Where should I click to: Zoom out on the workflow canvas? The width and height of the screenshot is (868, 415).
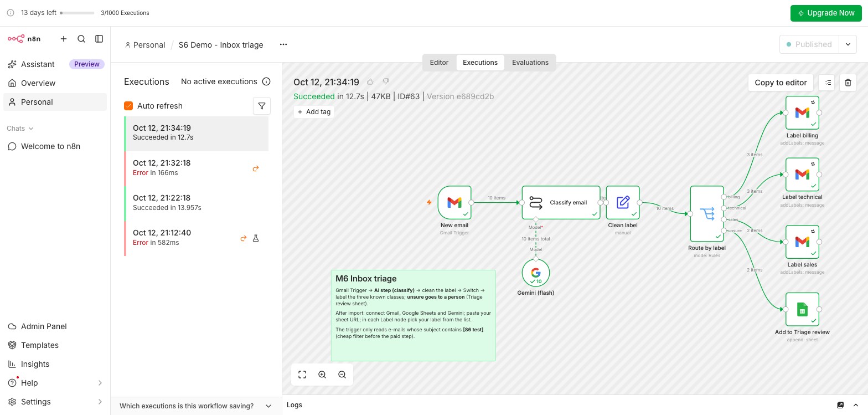(x=342, y=375)
